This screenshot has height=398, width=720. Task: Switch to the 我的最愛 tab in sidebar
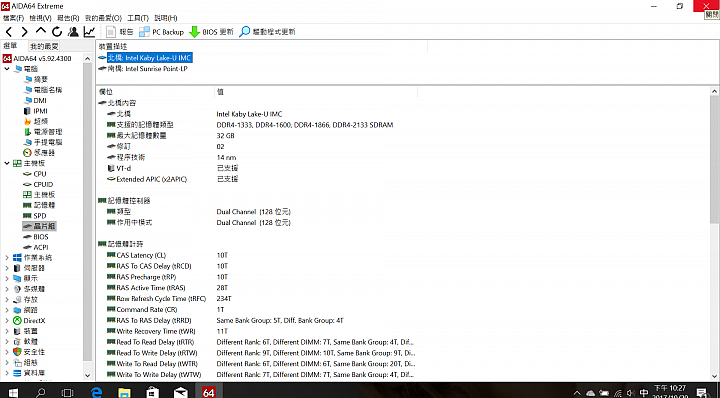pyautogui.click(x=44, y=46)
